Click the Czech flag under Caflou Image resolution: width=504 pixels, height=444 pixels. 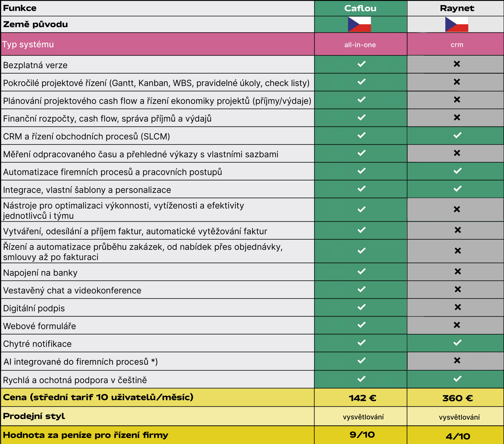[x=359, y=24]
